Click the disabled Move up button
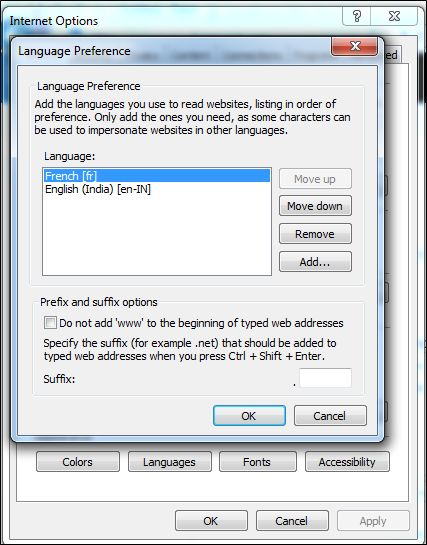Screen dimensions: 427x545 [315, 179]
